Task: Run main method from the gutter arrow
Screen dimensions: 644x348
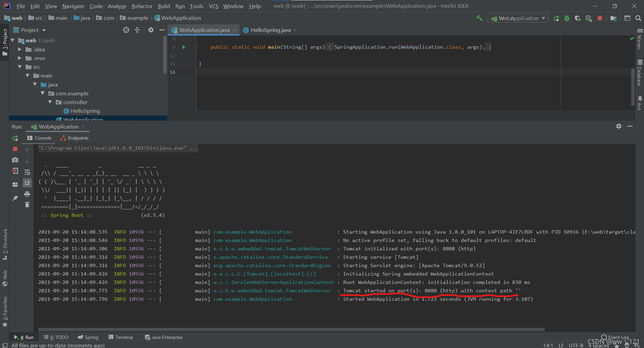Action: [183, 47]
